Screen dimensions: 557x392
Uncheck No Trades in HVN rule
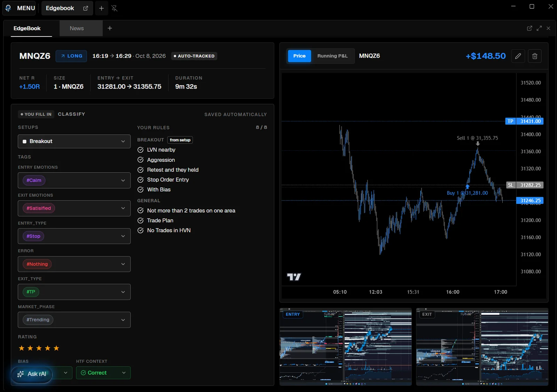pos(141,230)
